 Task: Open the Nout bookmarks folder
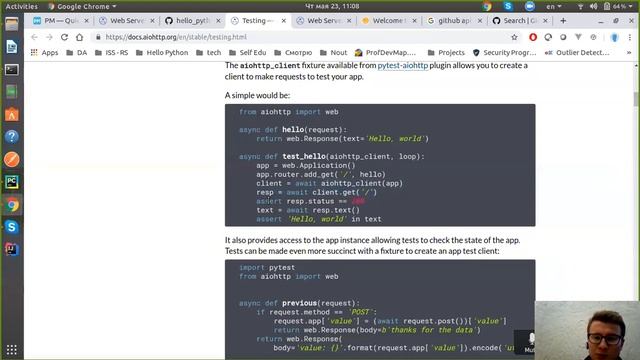click(x=333, y=53)
